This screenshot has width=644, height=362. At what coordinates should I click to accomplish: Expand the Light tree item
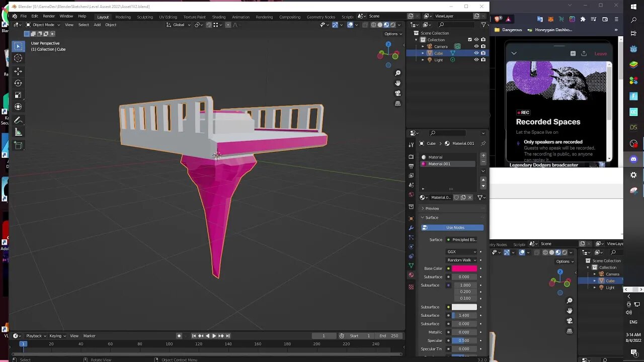pyautogui.click(x=423, y=60)
